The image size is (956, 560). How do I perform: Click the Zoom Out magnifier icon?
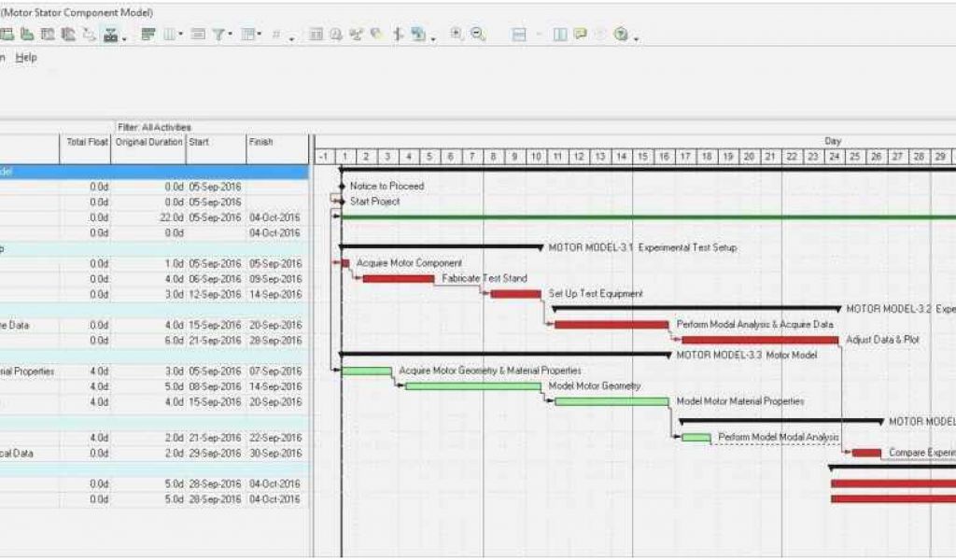pyautogui.click(x=477, y=35)
